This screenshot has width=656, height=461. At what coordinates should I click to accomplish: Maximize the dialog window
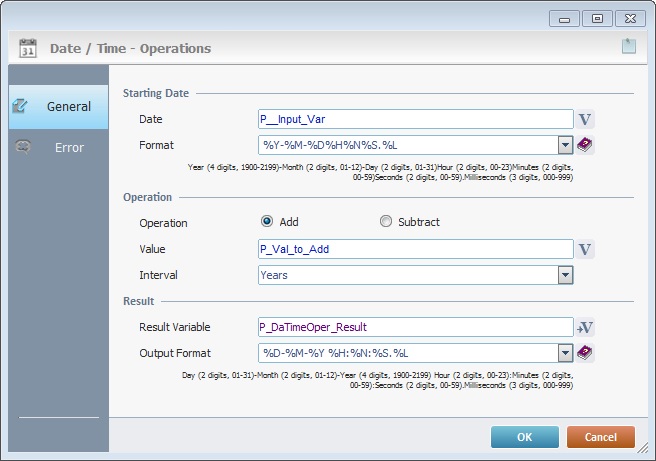597,18
